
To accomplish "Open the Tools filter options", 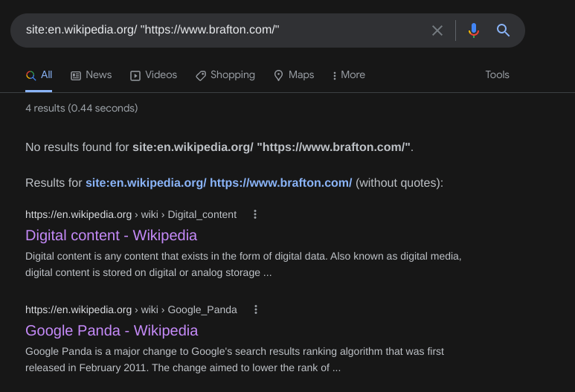I will pyautogui.click(x=497, y=75).
